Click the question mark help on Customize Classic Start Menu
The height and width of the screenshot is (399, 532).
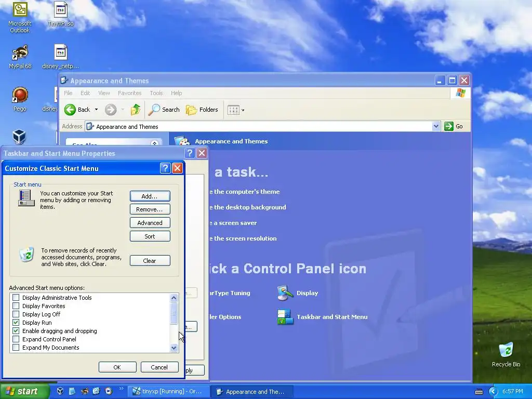tap(165, 168)
